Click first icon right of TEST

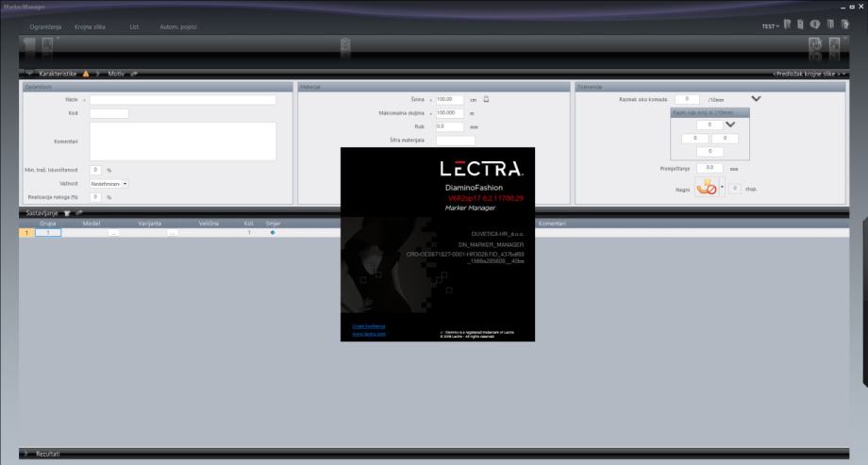pyautogui.click(x=787, y=25)
